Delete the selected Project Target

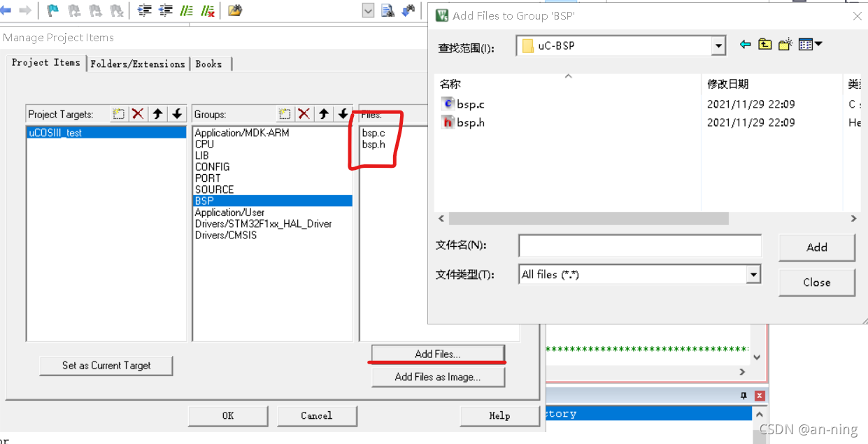tap(138, 114)
